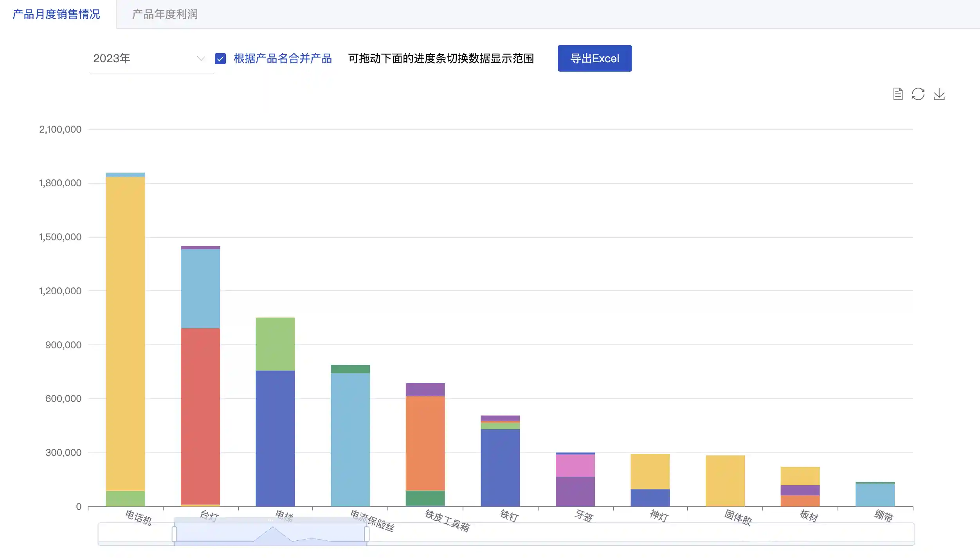980x558 pixels.
Task: Click the 固体胶 axis label
Action: (738, 517)
